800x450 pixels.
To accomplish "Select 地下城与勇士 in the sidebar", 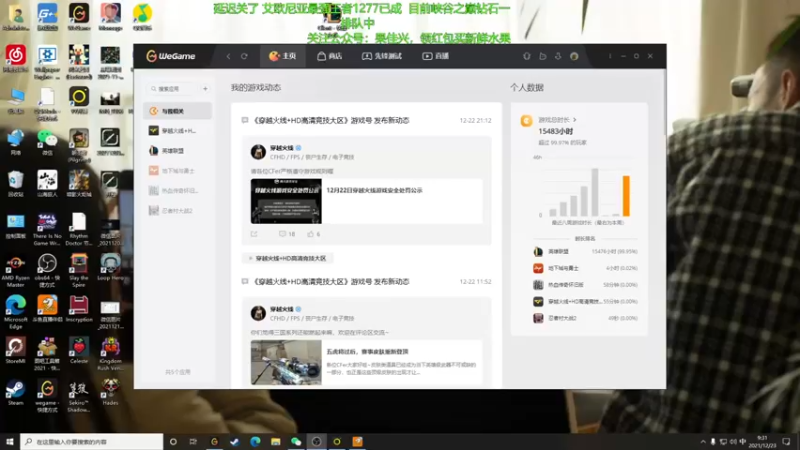I will click(x=178, y=170).
